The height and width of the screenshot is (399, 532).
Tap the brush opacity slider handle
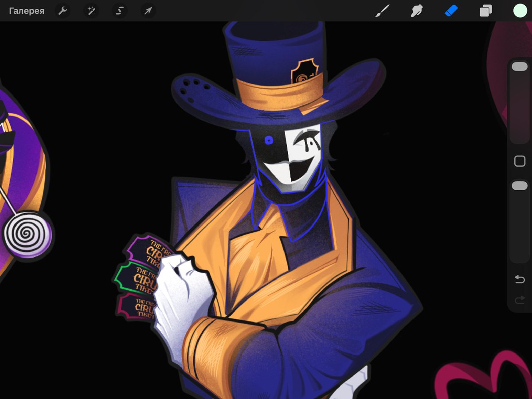[x=520, y=186]
